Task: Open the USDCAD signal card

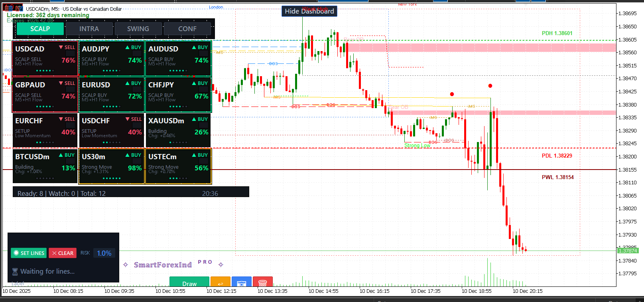Action: 45,58
